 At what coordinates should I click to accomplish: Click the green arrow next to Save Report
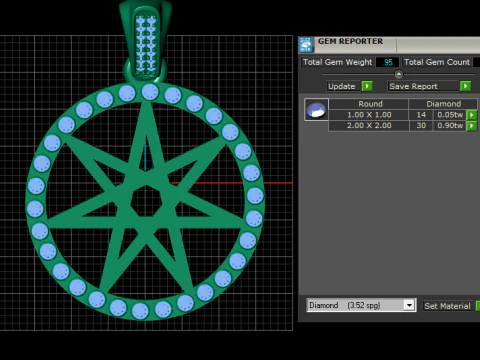click(x=465, y=86)
